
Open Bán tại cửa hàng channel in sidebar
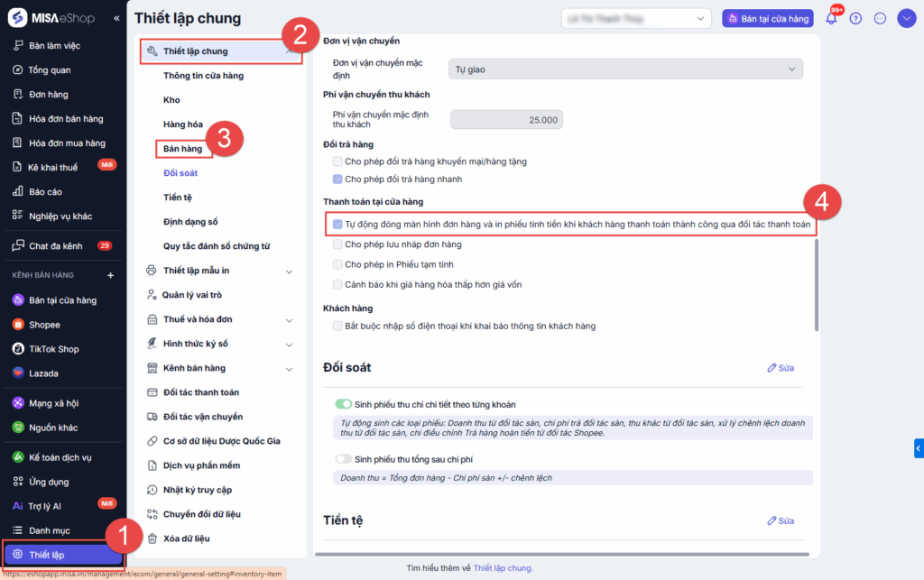(x=64, y=300)
